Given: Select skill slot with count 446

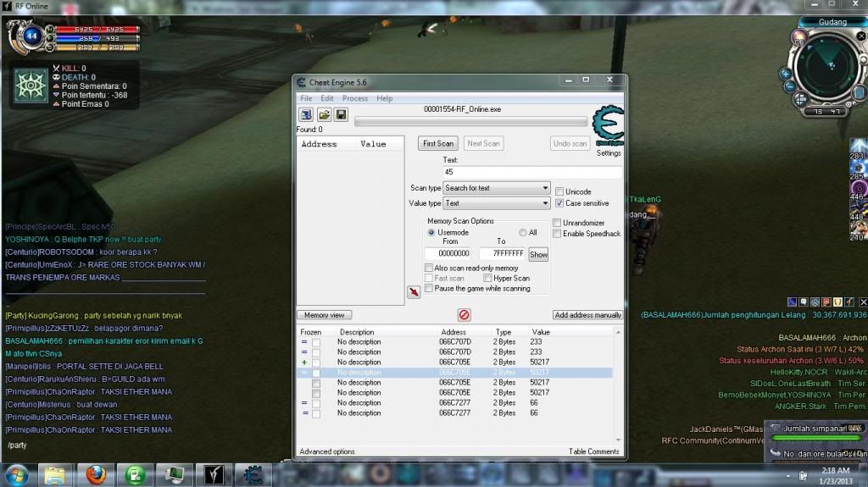Looking at the screenshot, I should pyautogui.click(x=858, y=190).
